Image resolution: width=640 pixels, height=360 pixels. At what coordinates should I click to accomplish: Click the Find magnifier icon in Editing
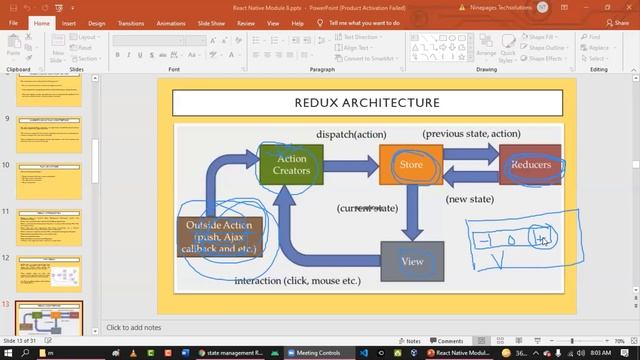pyautogui.click(x=584, y=37)
